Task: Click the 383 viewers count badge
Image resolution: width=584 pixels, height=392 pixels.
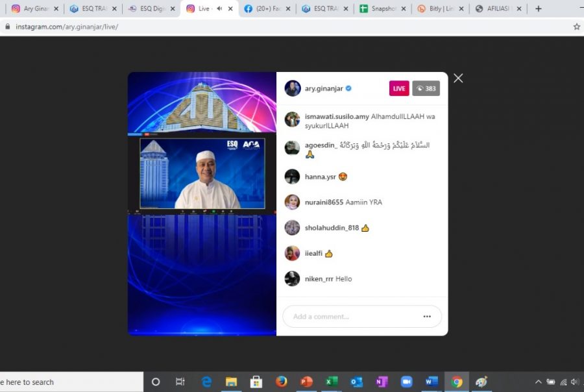Action: click(426, 88)
